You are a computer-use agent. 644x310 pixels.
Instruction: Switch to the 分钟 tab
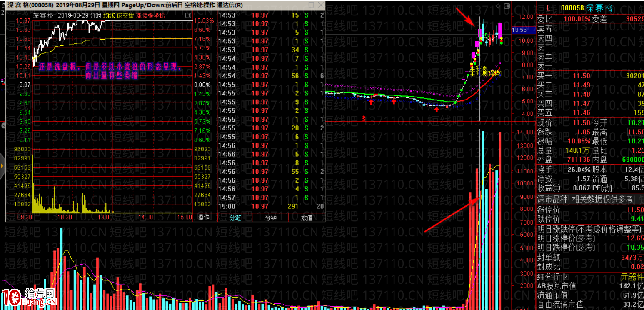pyautogui.click(x=271, y=217)
